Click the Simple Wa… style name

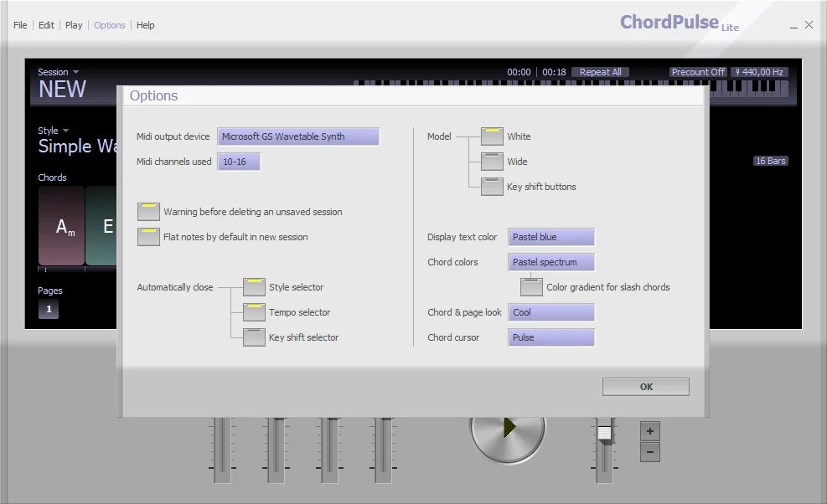(x=78, y=146)
